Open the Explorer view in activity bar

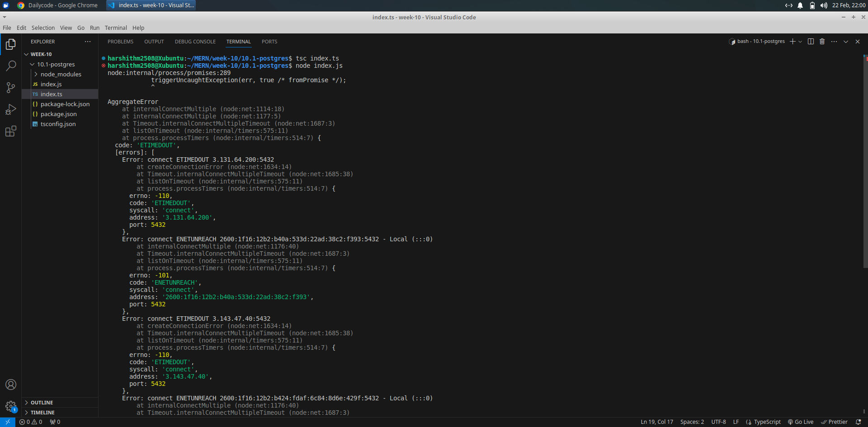pyautogui.click(x=10, y=44)
